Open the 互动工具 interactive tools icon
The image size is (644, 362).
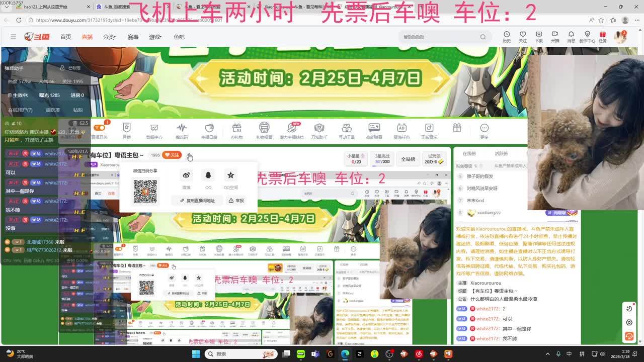click(x=347, y=131)
